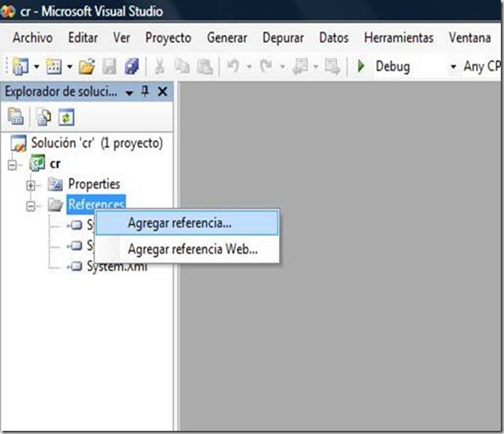
Task: Click the New Project toolbar icon
Action: [x=21, y=67]
